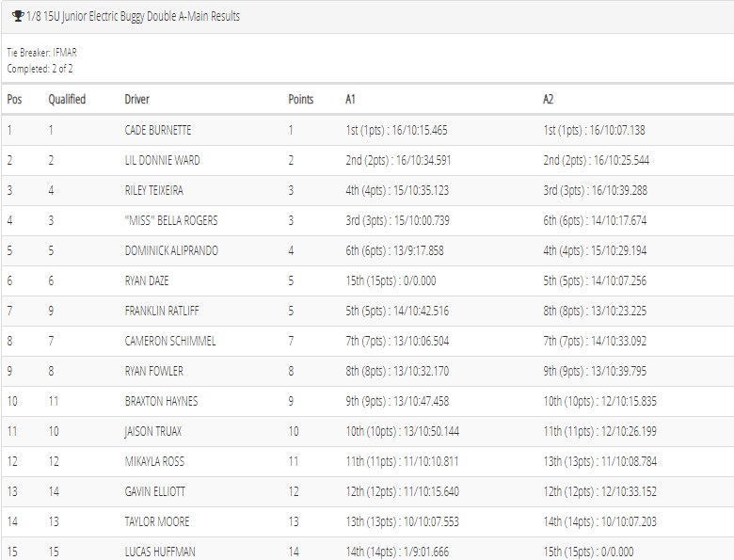Select driver LIL DONNIE WARD
Screen dimensions: 734x560
162,160
